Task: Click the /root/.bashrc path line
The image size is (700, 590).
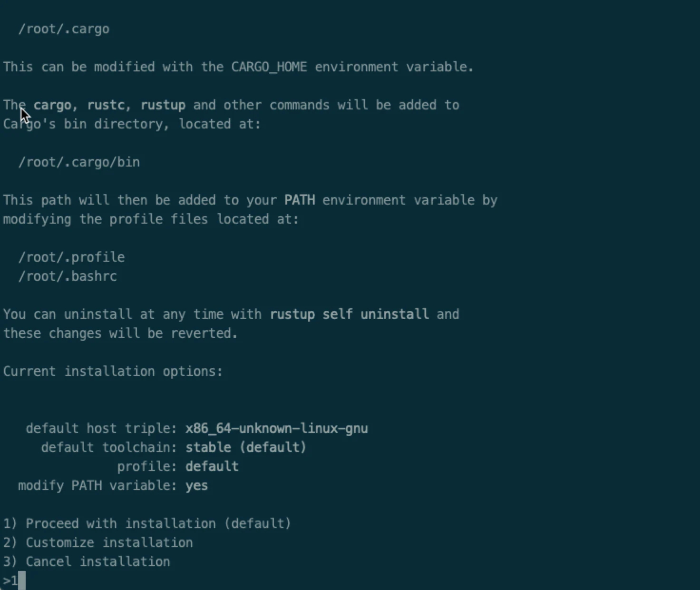Action: [68, 276]
